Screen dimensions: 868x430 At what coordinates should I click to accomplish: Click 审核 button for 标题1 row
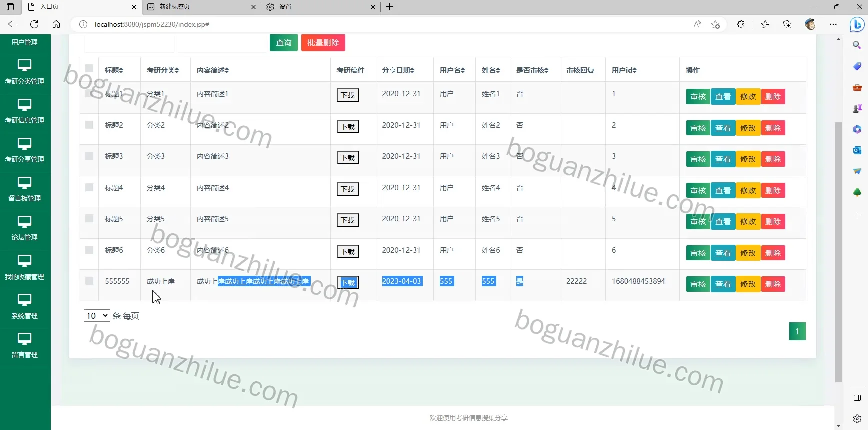698,97
